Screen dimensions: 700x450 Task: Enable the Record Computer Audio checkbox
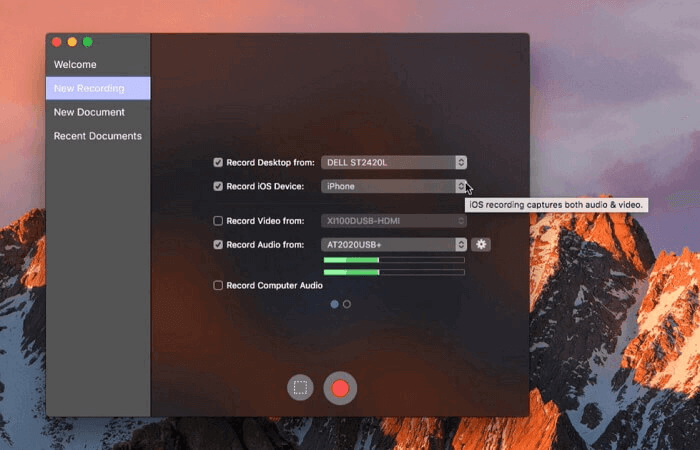coord(218,285)
